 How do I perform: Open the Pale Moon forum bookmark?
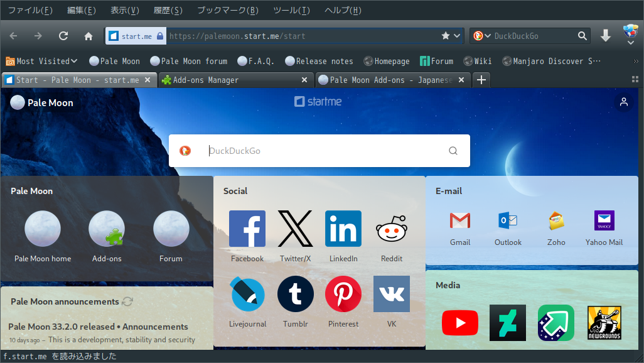point(189,61)
